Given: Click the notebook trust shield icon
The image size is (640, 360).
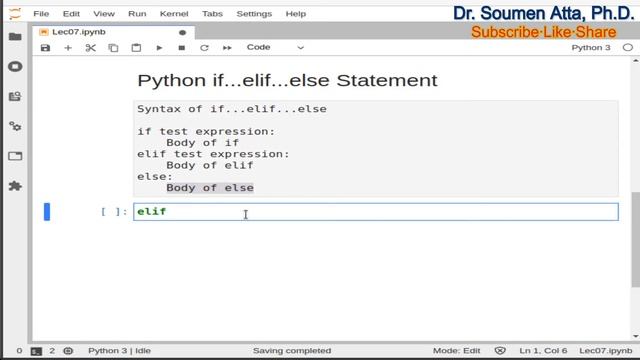Looking at the screenshot, I should tap(500, 351).
